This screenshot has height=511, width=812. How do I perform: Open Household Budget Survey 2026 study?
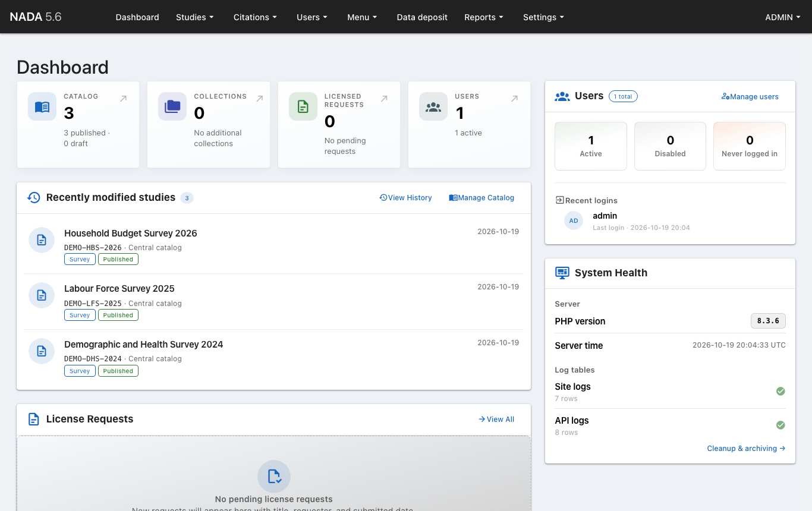coord(131,234)
